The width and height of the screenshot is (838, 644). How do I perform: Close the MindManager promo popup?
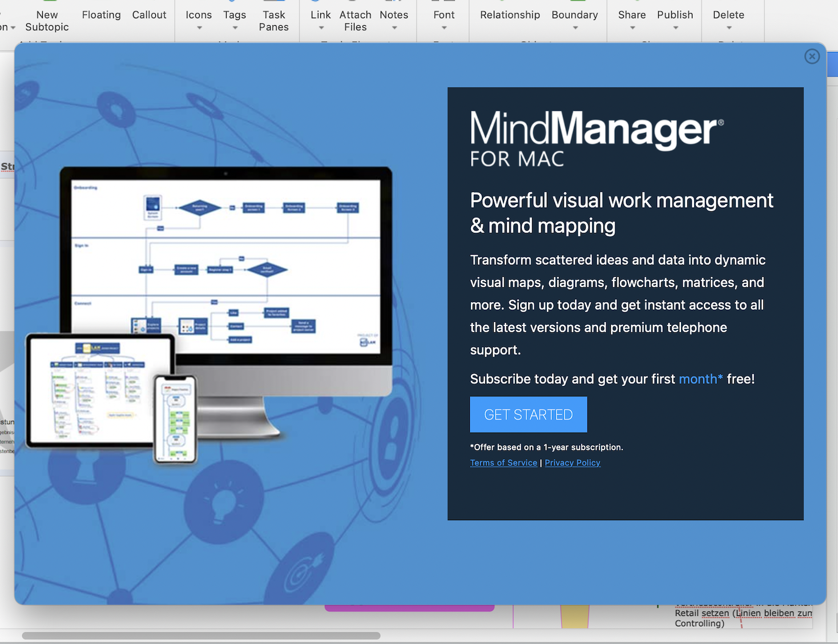point(812,57)
